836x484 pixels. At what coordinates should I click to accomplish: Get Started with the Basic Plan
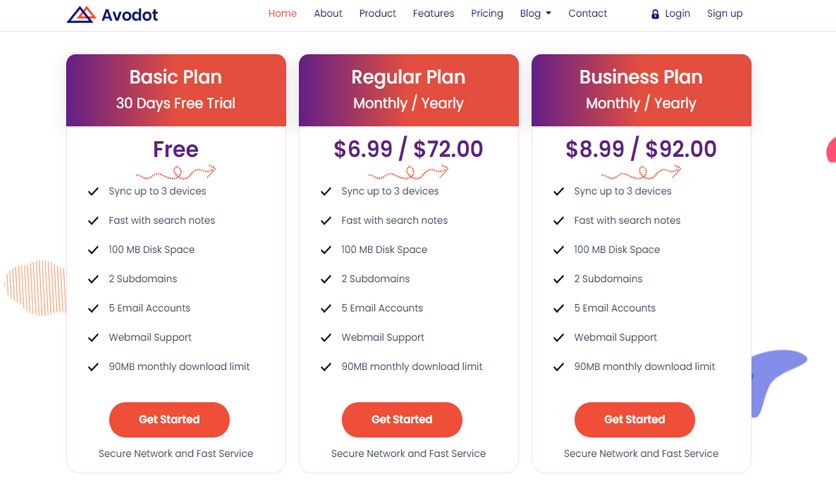pyautogui.click(x=169, y=420)
